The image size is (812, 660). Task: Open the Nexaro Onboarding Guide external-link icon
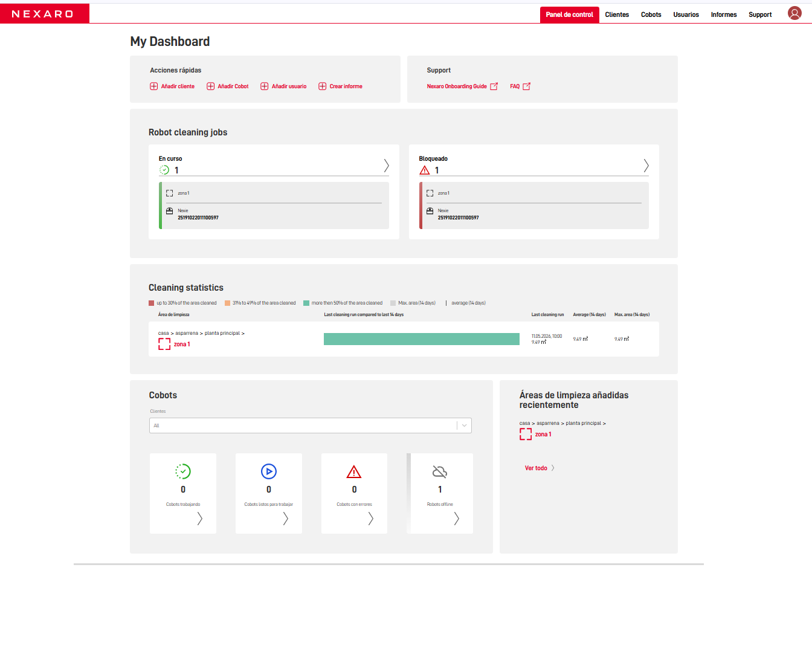[494, 86]
